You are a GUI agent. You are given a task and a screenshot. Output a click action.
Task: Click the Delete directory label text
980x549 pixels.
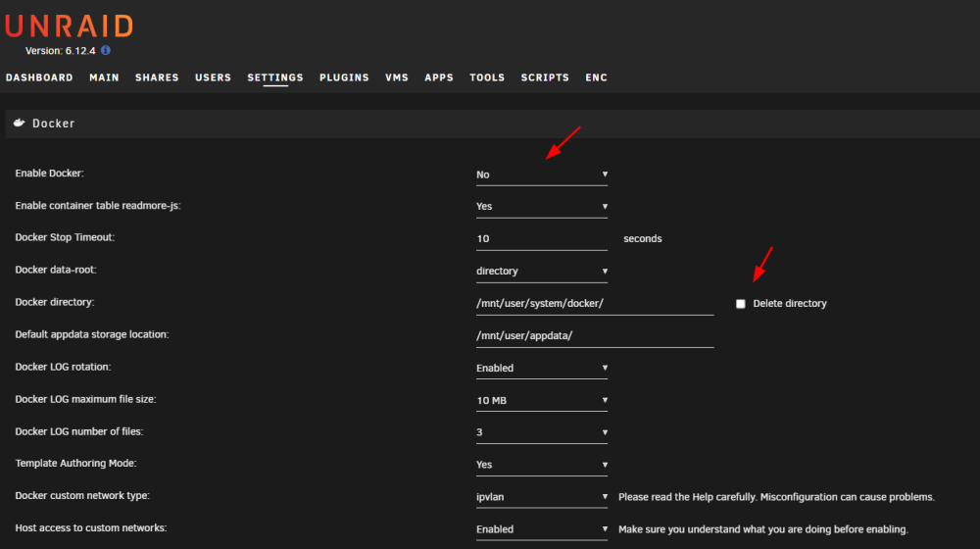pyautogui.click(x=790, y=304)
